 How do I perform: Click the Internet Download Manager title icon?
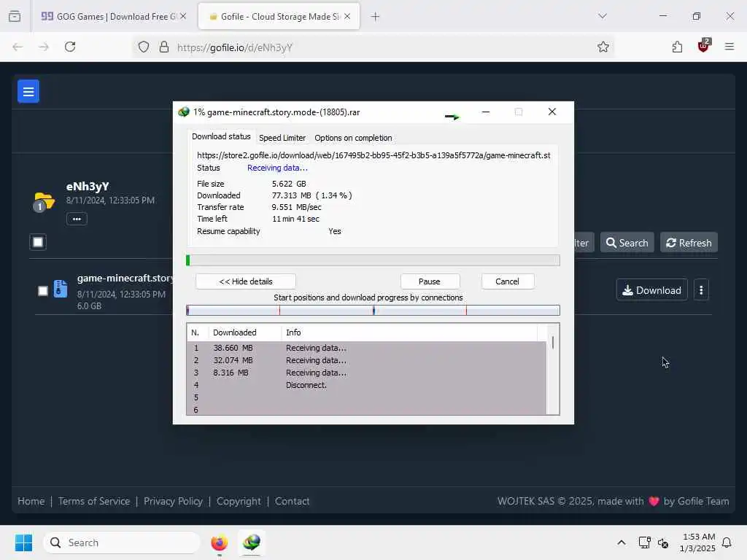(x=183, y=112)
